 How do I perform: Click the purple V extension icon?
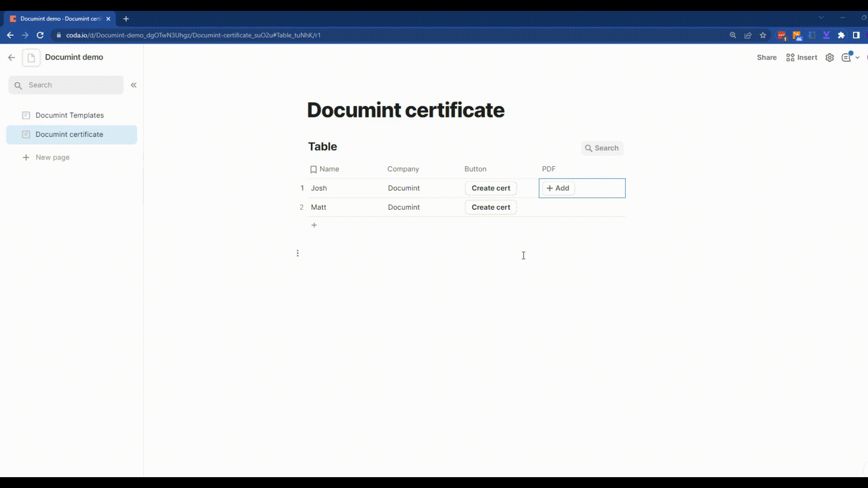(x=826, y=35)
